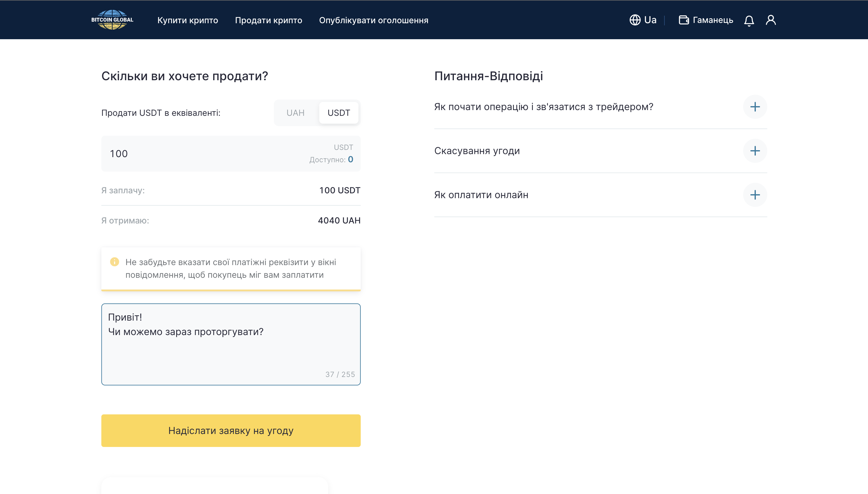This screenshot has width=868, height=494.
Task: Focus the amount field showing 100
Action: tap(231, 154)
